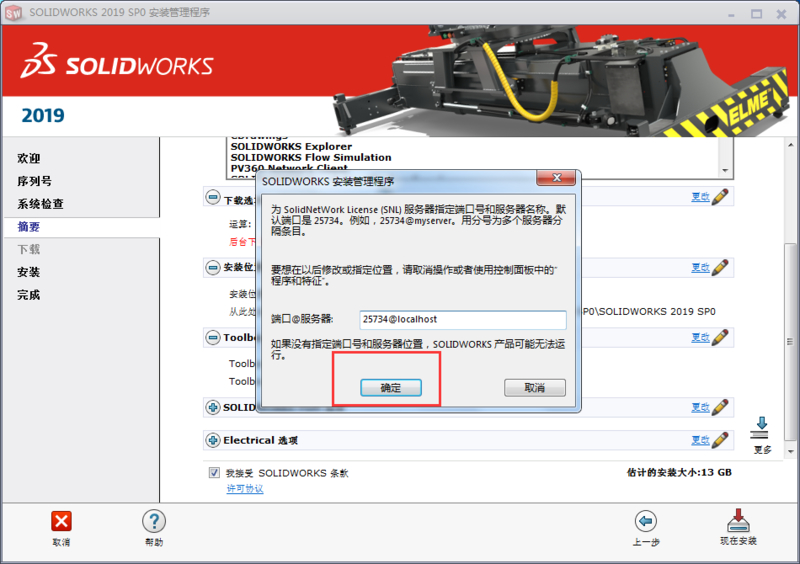800x564 pixels.
Task: Click 更改 link in the 下载选项 row
Action: click(x=700, y=197)
